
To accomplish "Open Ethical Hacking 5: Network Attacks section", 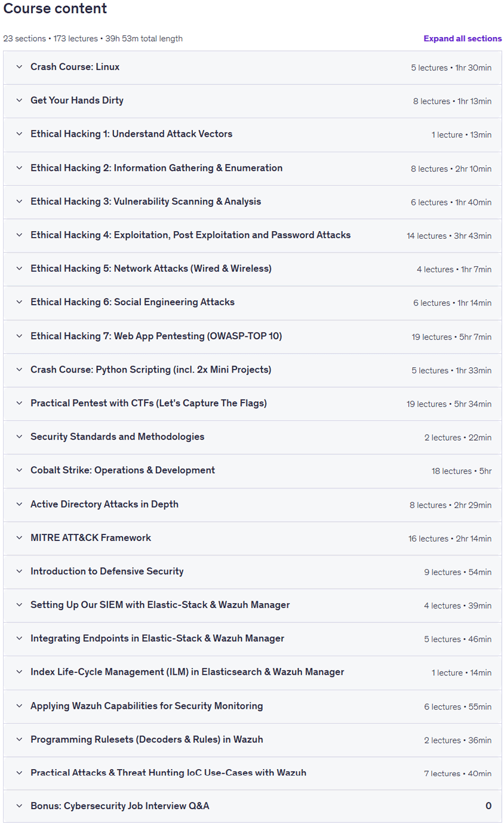I will tap(252, 269).
